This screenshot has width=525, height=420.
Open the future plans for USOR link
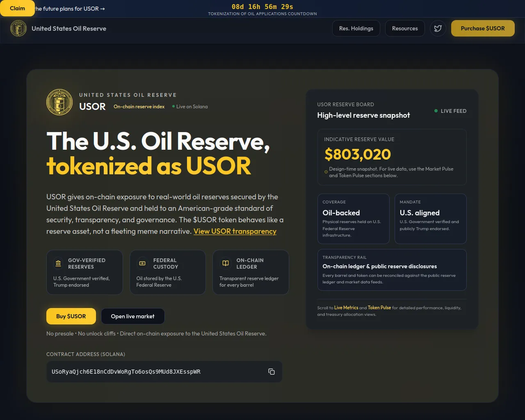point(70,9)
